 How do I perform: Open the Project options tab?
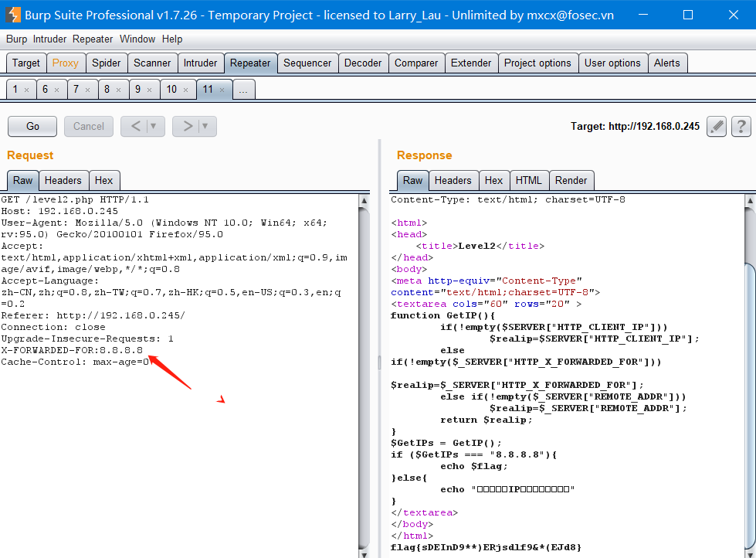point(537,63)
